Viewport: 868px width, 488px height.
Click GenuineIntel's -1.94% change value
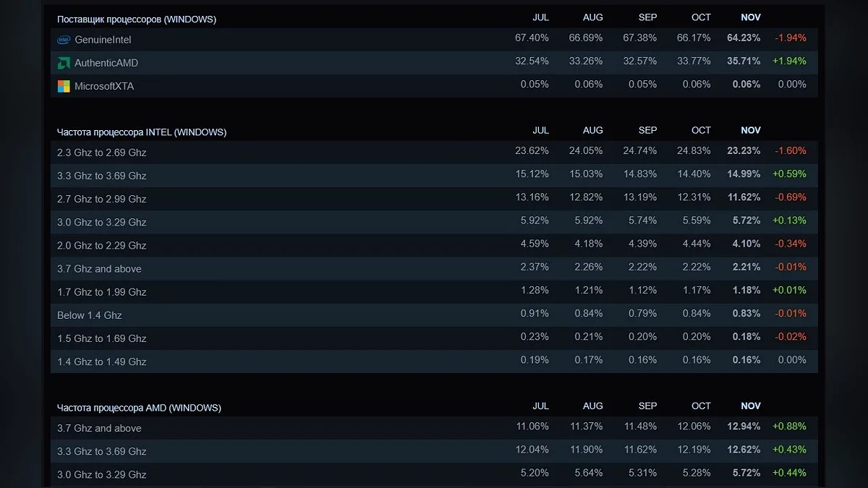pos(790,38)
